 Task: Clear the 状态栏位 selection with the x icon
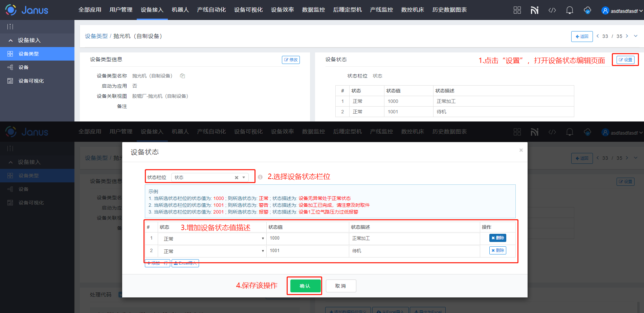coord(237,177)
